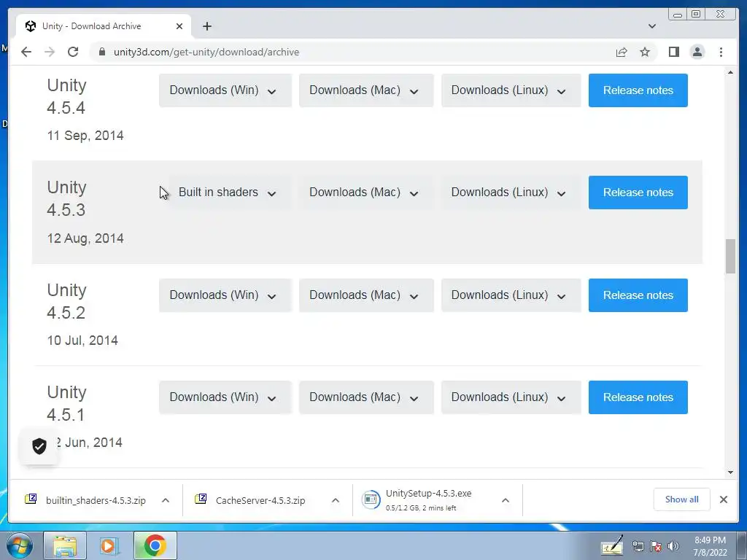Expand Built in shaders dropdown for Unity 4.5.3

(x=225, y=192)
